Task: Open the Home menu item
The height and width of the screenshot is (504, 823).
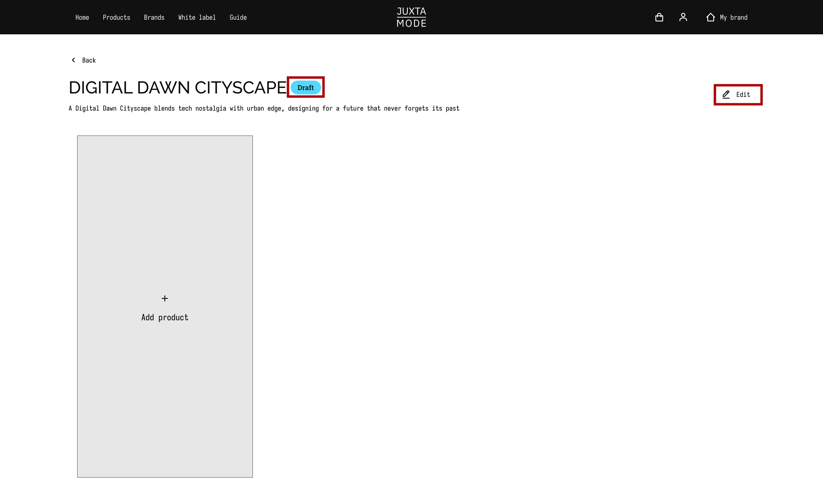Action: [82, 17]
